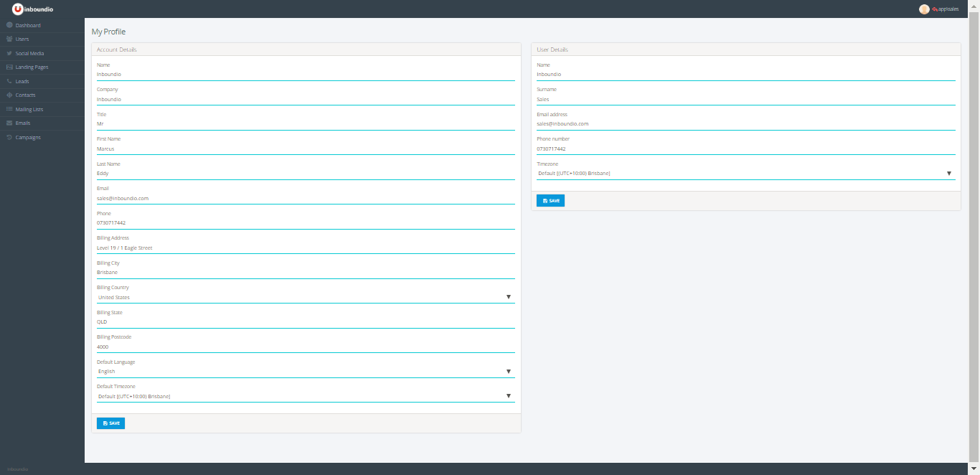
Task: Open the Dashboard menu item
Action: click(42, 25)
